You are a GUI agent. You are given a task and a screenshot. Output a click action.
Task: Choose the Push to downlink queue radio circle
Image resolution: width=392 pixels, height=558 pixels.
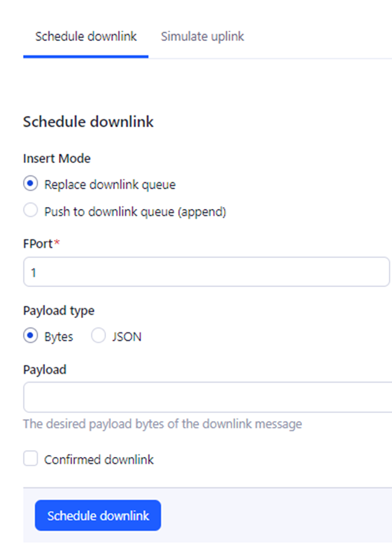[30, 210]
